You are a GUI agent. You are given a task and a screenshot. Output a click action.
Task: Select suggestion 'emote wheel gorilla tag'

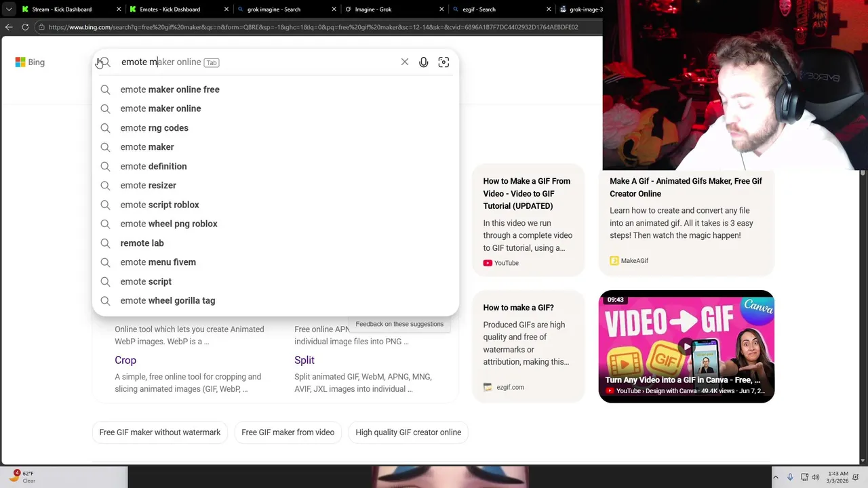click(x=275, y=300)
